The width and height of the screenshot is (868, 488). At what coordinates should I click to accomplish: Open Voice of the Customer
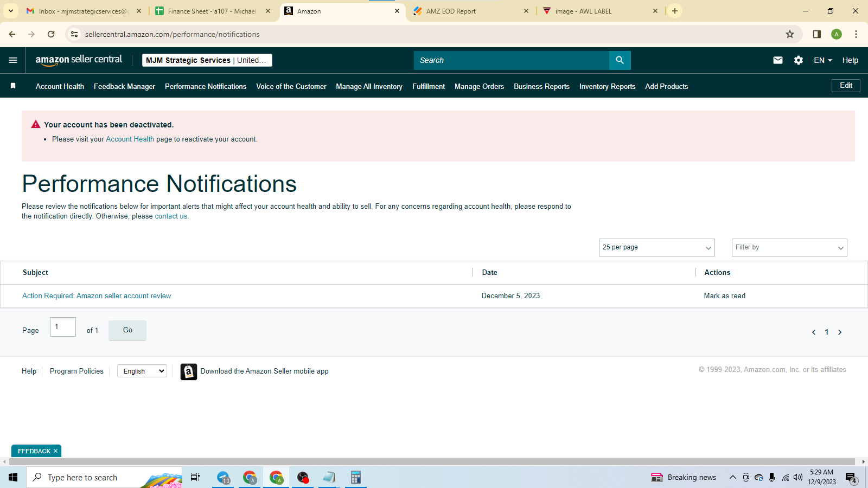pos(291,86)
